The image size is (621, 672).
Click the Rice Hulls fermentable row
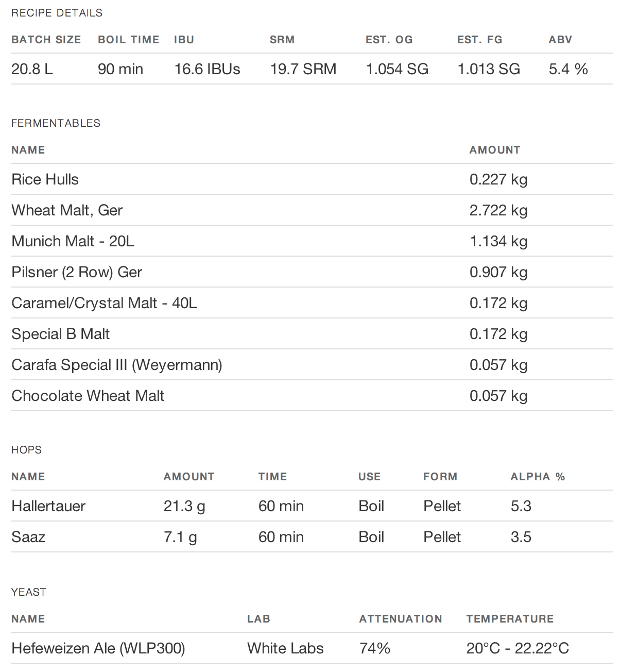pos(45,179)
